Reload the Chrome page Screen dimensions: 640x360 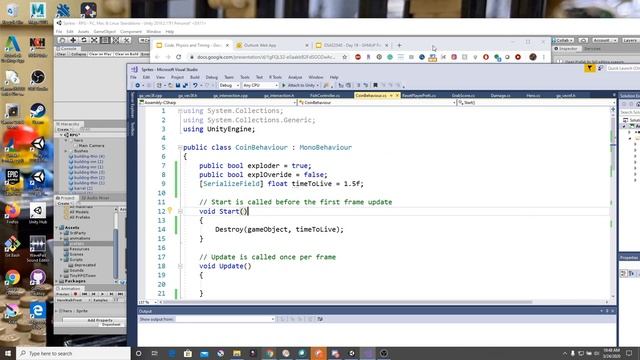pyautogui.click(x=178, y=57)
